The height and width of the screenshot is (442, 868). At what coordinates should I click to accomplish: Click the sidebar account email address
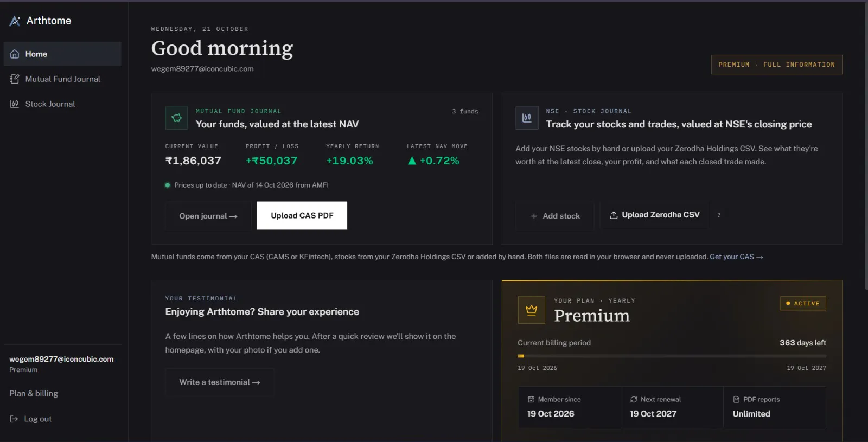pos(61,359)
